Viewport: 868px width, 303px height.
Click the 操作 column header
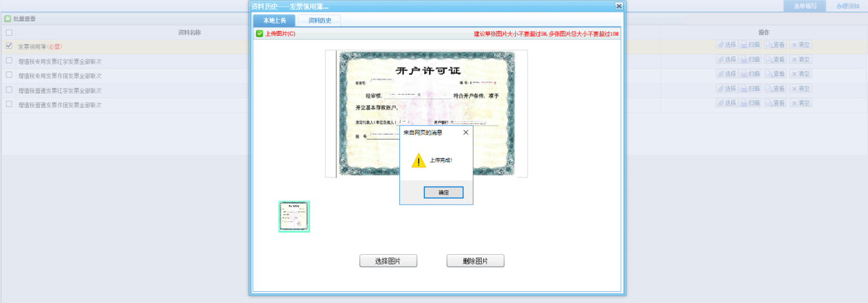point(764,32)
